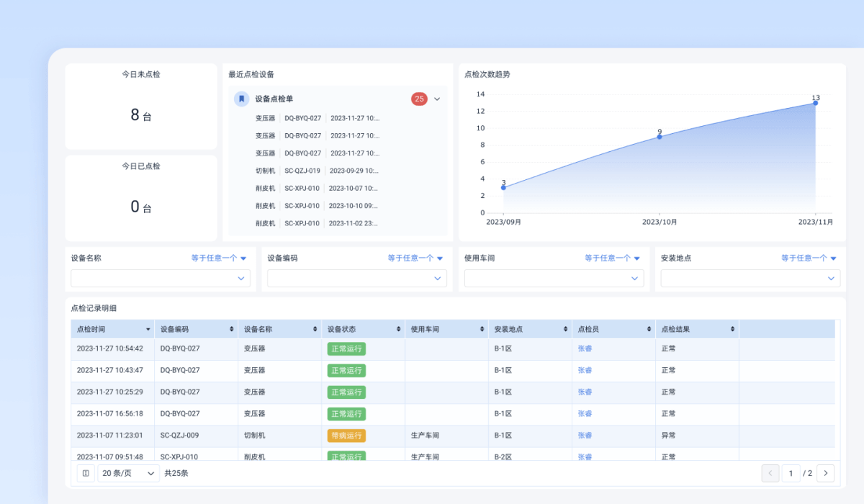The image size is (864, 504).
Task: Open the 设备名称 value combo box
Action: pyautogui.click(x=161, y=278)
